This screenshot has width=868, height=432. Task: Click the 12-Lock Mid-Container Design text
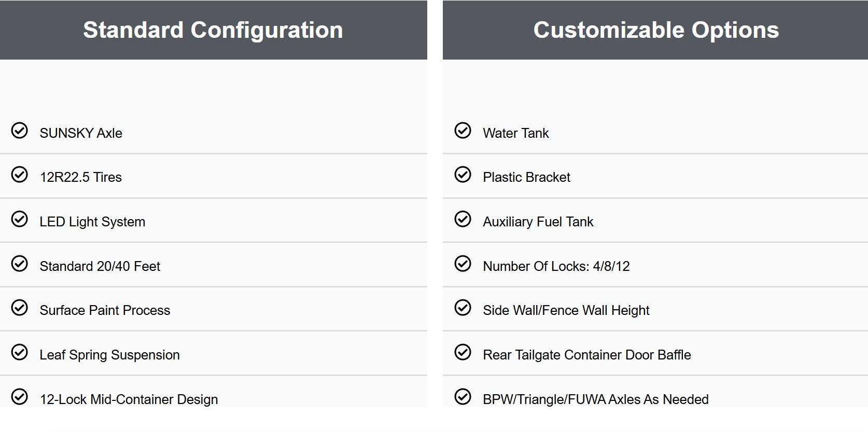coord(129,399)
